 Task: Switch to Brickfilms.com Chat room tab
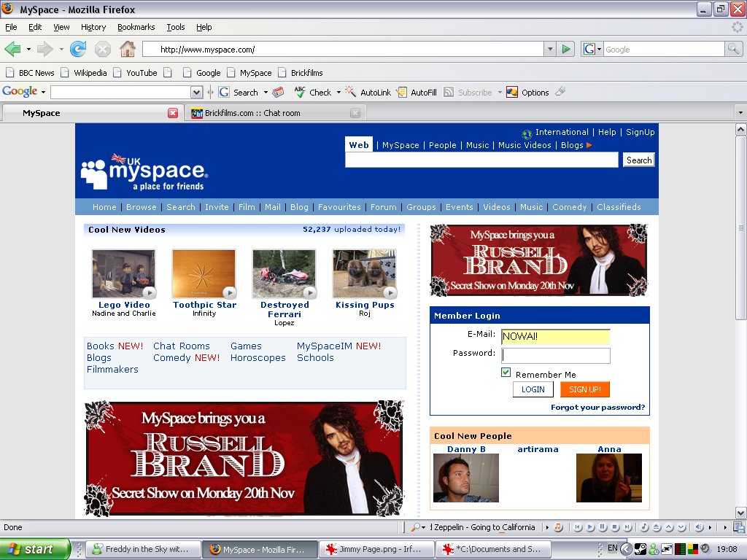(x=274, y=113)
